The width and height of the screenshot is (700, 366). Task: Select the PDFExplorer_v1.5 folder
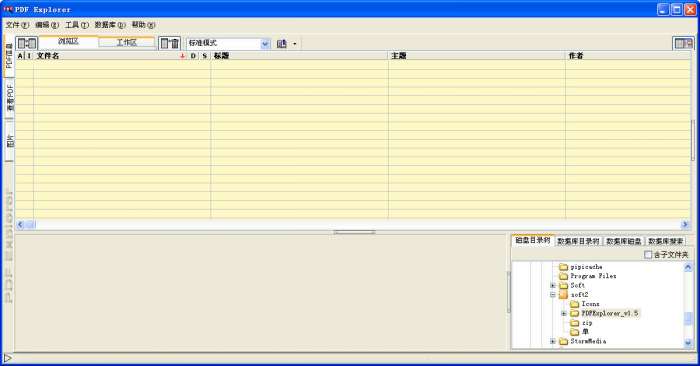(x=610, y=313)
